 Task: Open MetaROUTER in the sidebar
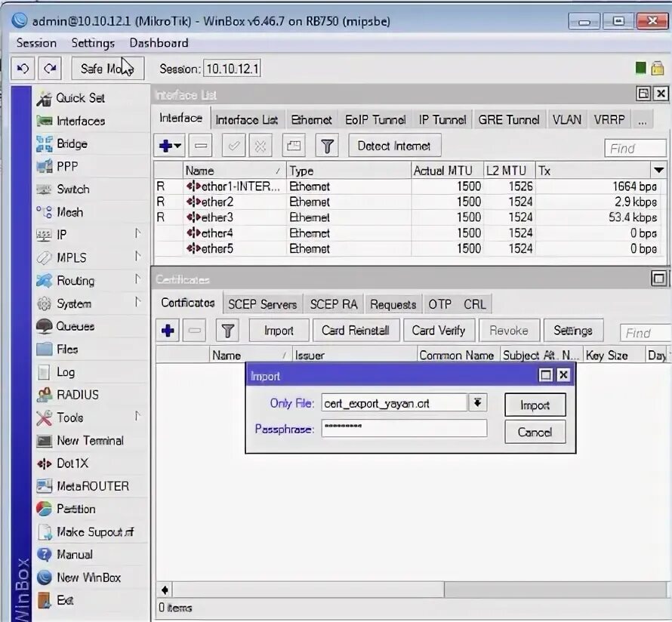click(93, 486)
